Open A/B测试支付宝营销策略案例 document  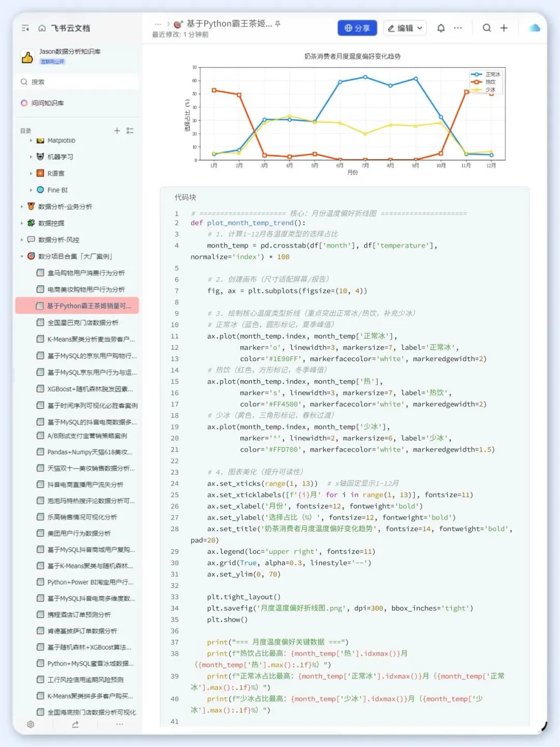coord(87,436)
